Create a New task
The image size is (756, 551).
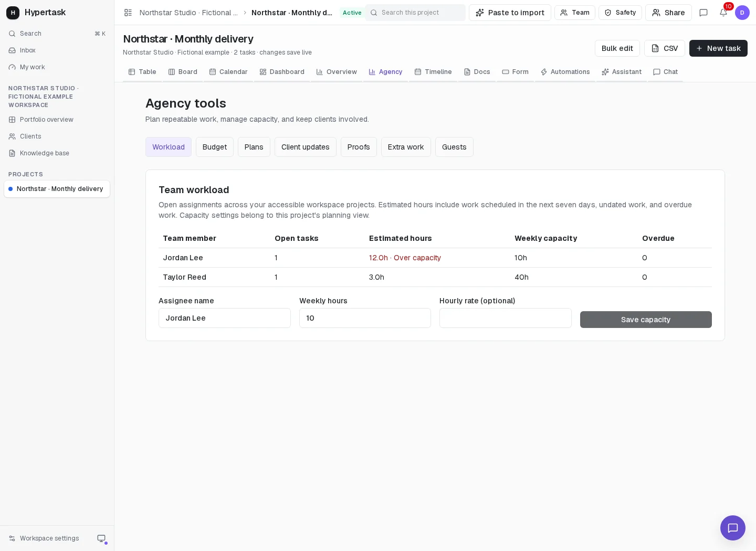[x=718, y=48]
